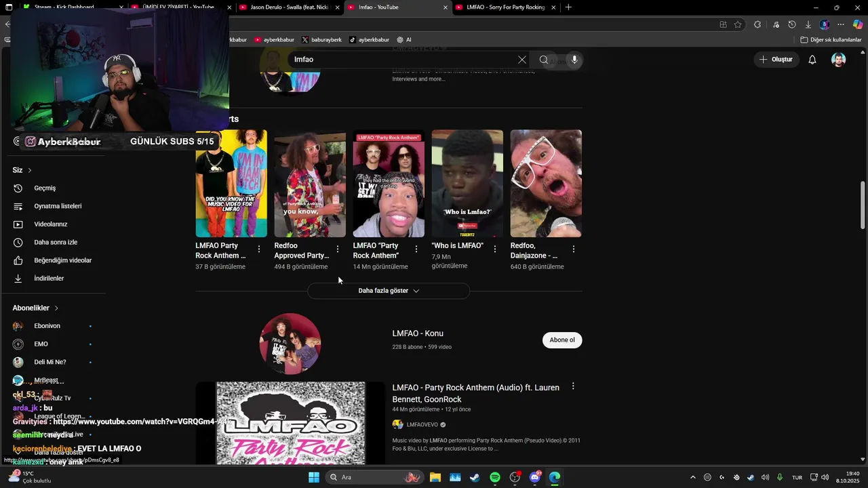Open Windows Start menu
The image size is (868, 488).
tap(313, 477)
